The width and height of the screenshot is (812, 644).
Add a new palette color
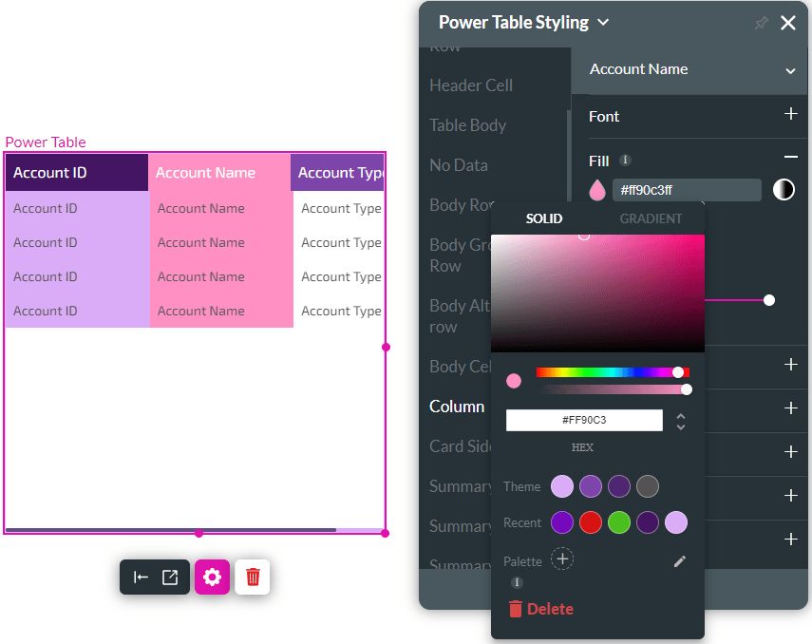pyautogui.click(x=562, y=559)
